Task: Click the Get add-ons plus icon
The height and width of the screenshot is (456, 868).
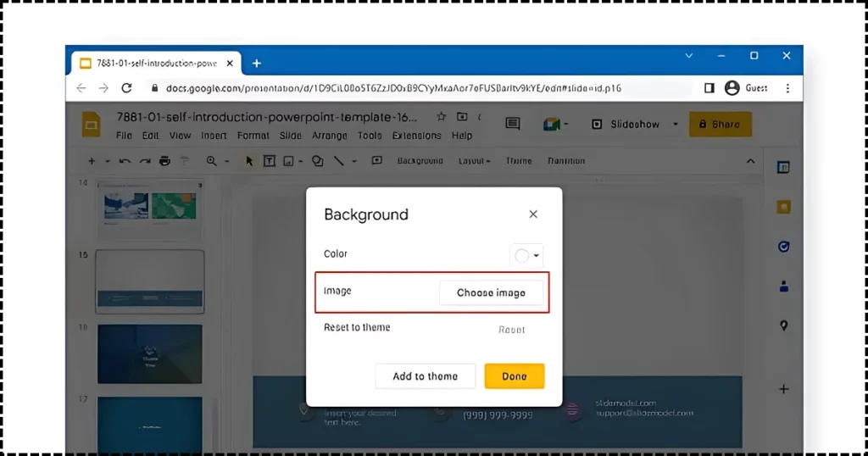Action: 783,389
